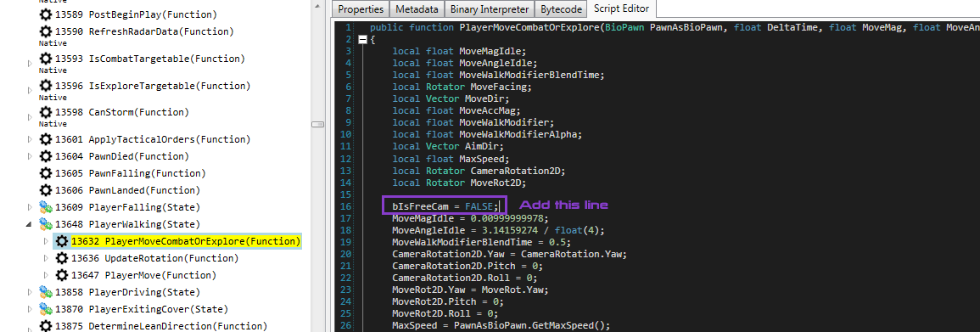Expand the 13609 PlayerFalling state node
The width and height of the screenshot is (980, 332).
pos(30,207)
